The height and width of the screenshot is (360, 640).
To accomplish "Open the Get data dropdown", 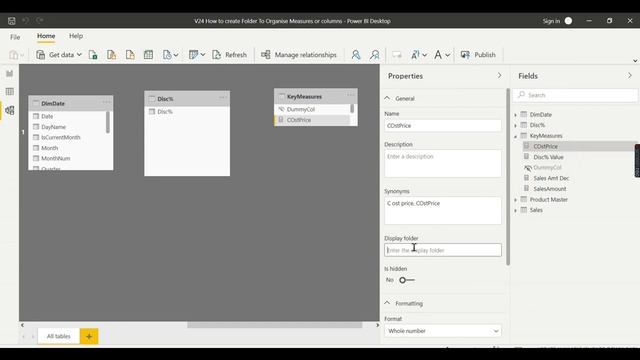I will [59, 55].
